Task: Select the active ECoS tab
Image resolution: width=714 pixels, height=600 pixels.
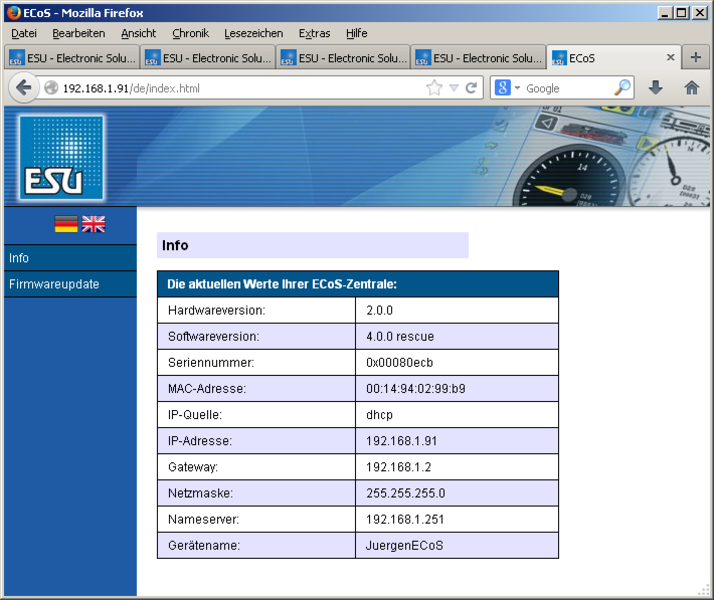Action: (613, 58)
